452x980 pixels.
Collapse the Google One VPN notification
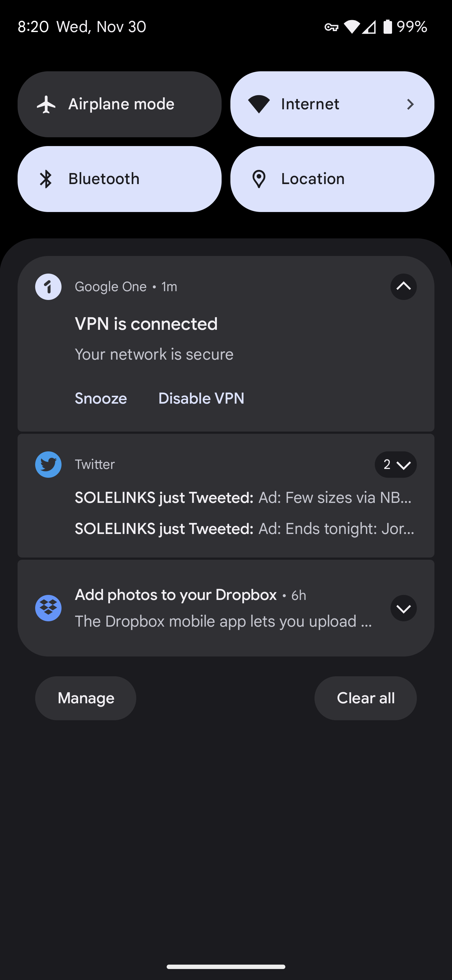tap(403, 287)
